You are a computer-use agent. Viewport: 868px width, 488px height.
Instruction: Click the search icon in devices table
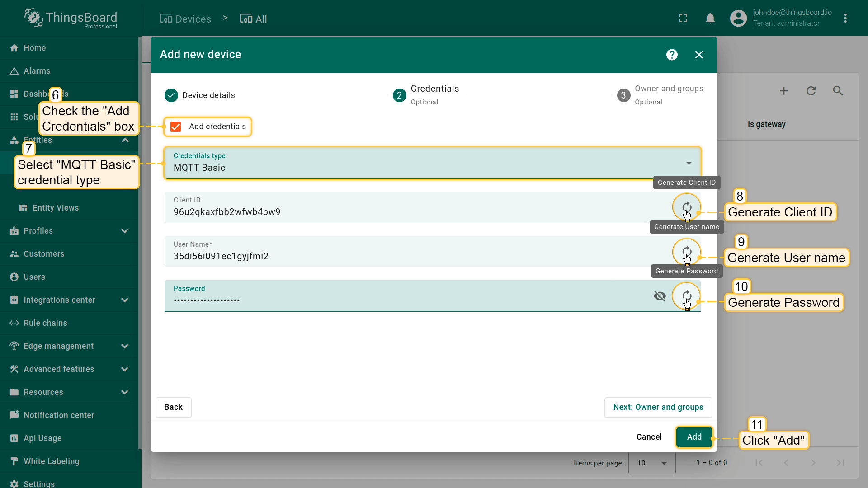click(838, 91)
